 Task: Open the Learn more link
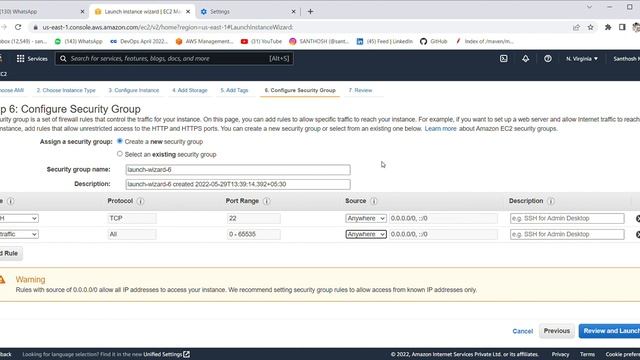click(440, 129)
